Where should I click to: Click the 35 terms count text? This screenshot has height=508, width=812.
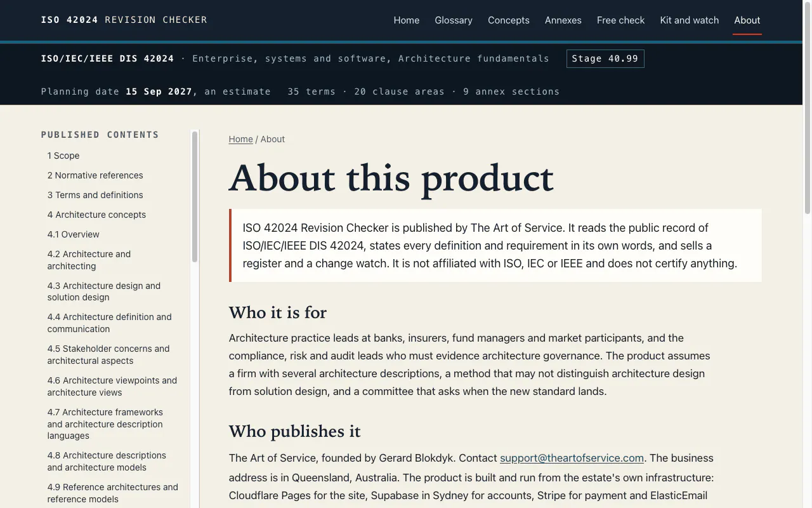coord(311,91)
